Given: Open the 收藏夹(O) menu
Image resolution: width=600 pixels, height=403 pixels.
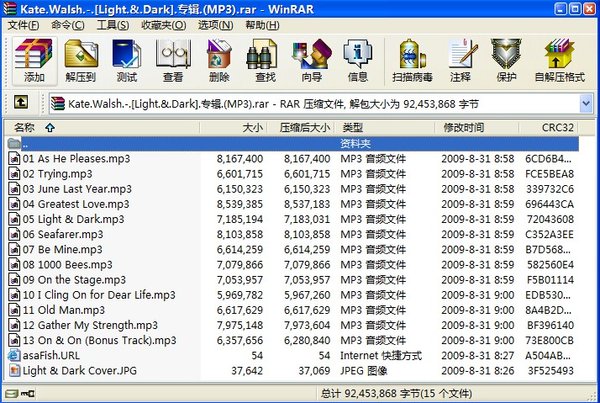Looking at the screenshot, I should point(164,25).
